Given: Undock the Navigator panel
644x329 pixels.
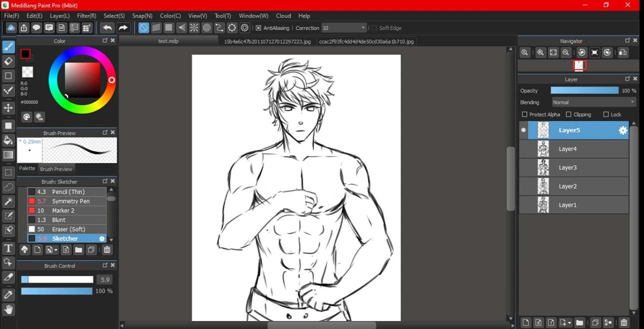Looking at the screenshot, I should (x=628, y=40).
